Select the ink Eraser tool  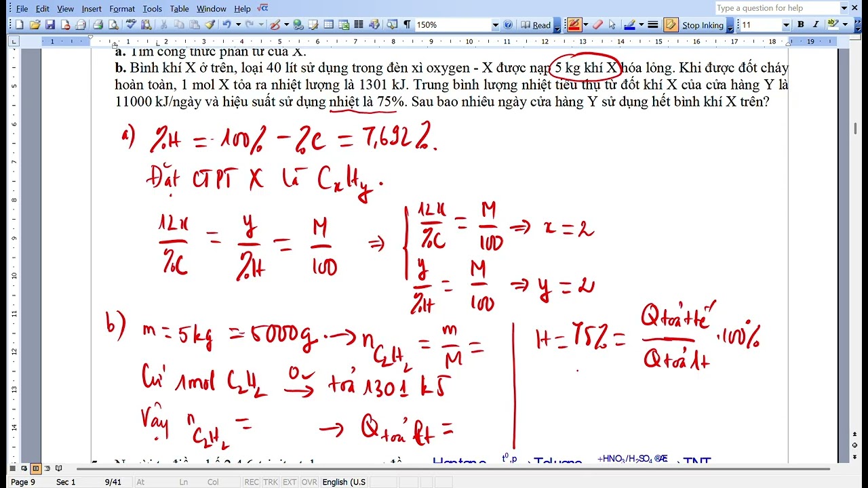pyautogui.click(x=597, y=24)
